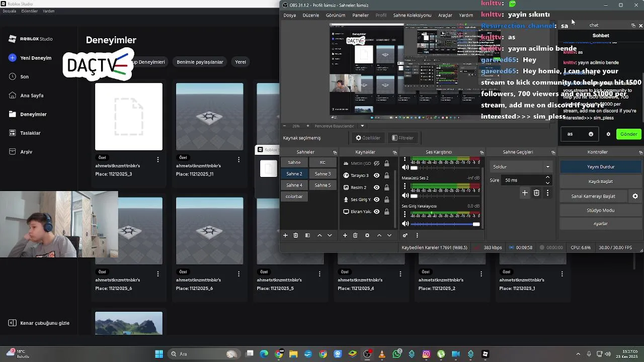The image size is (644, 362).
Task: Open WhatsApp from the taskbar
Action: click(x=397, y=354)
